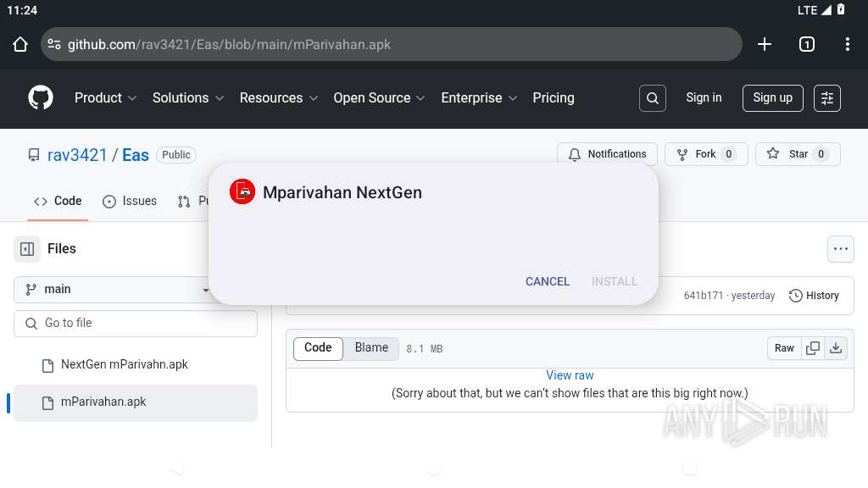Click the Raw button
The image size is (868, 488).
tap(784, 348)
